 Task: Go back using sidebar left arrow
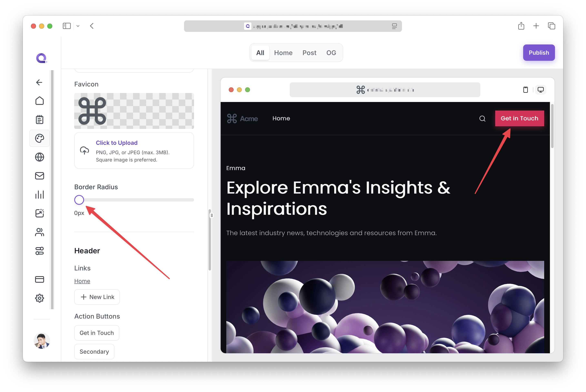[39, 82]
